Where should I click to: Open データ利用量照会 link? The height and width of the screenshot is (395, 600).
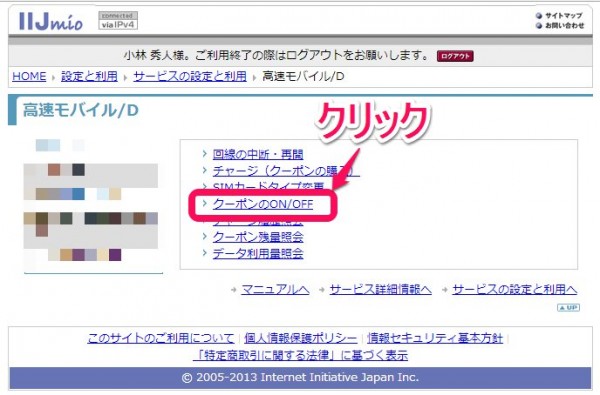(258, 253)
